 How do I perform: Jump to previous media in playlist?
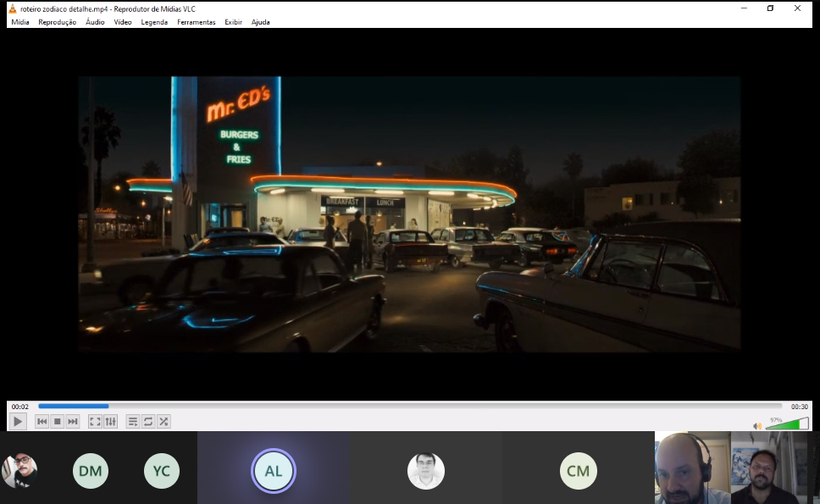42,421
